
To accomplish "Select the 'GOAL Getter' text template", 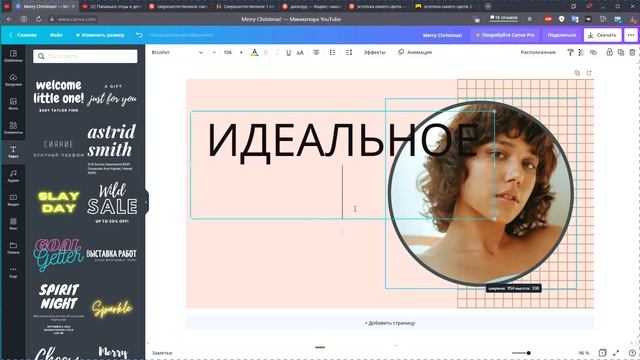I will (58, 256).
